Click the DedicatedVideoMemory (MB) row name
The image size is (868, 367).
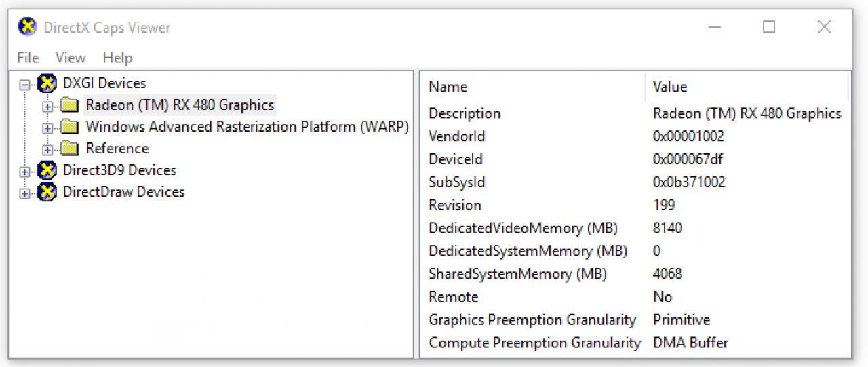[523, 228]
